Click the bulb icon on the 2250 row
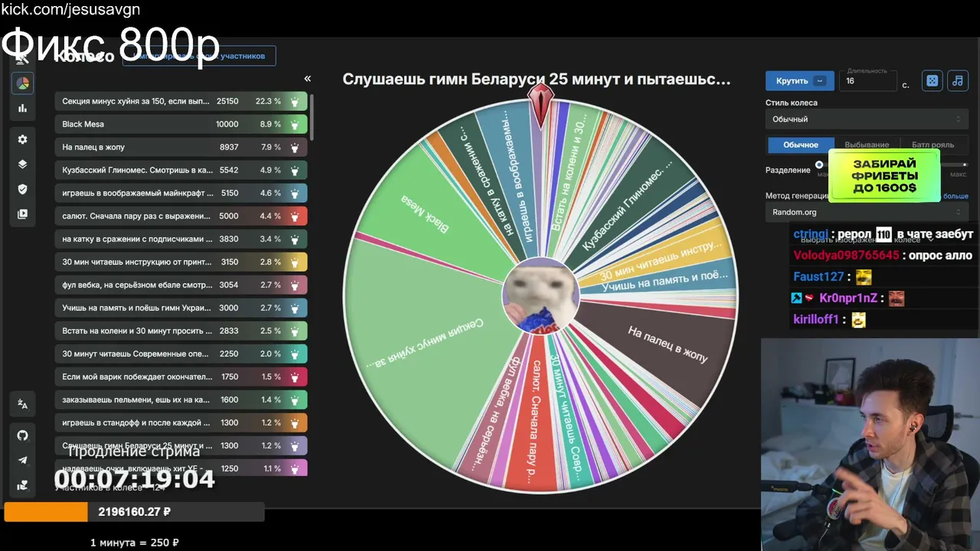 295,354
